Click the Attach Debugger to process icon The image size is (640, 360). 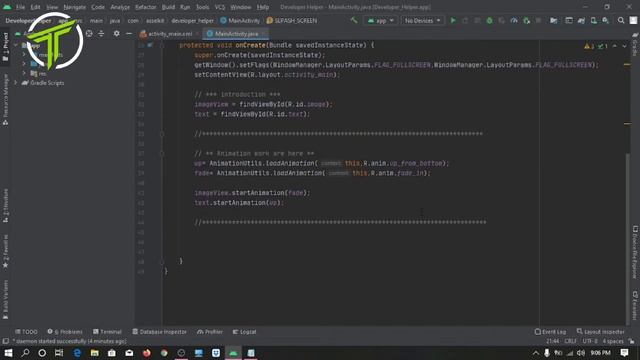pyautogui.click(x=527, y=20)
